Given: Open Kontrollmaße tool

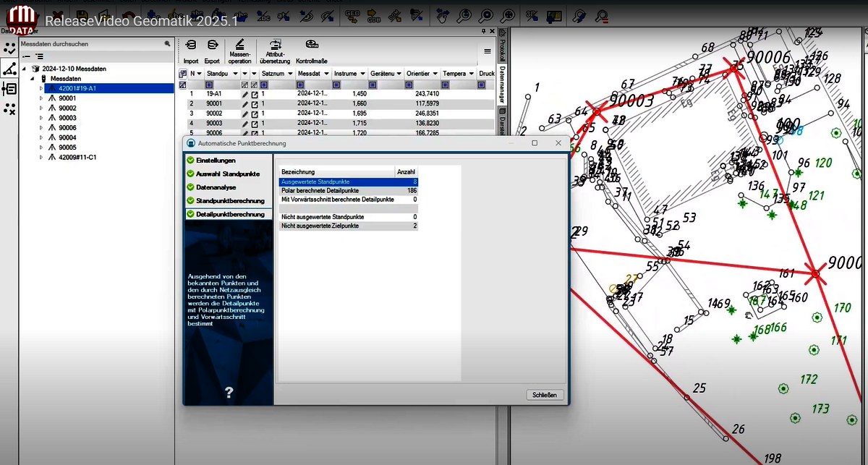Looking at the screenshot, I should [312, 45].
